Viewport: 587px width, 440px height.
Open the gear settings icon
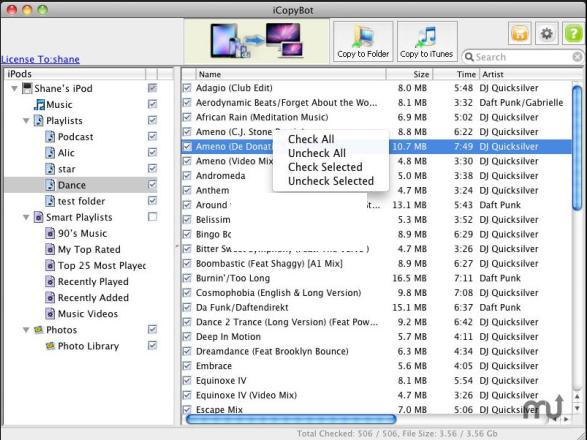[x=546, y=34]
